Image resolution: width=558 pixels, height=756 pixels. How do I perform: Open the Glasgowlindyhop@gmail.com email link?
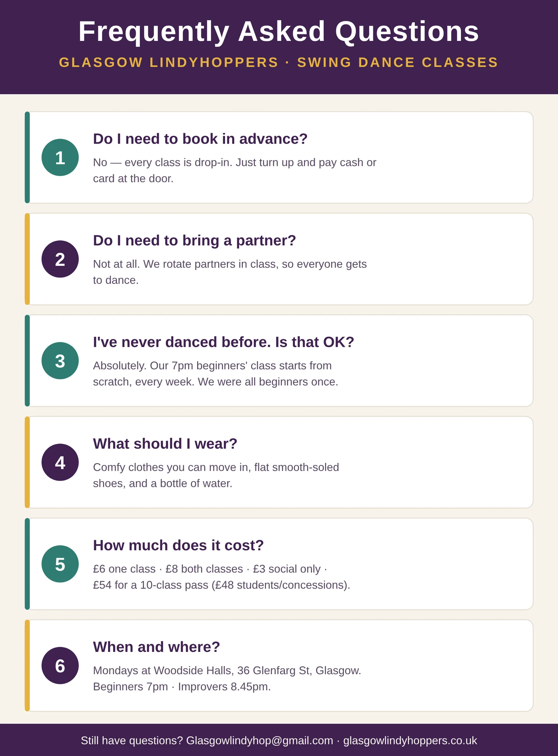coord(260,740)
